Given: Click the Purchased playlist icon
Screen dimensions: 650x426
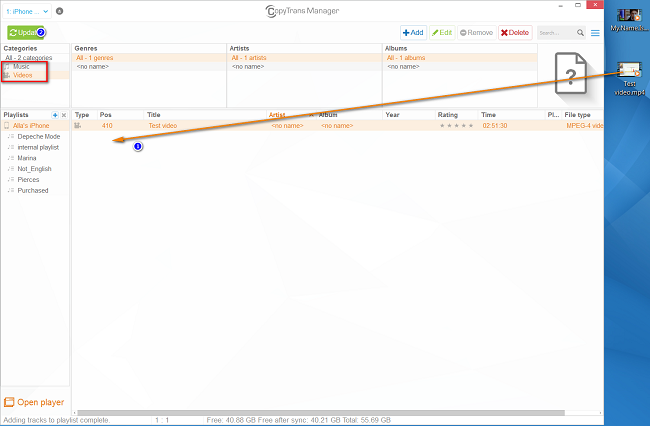Looking at the screenshot, I should (11, 190).
